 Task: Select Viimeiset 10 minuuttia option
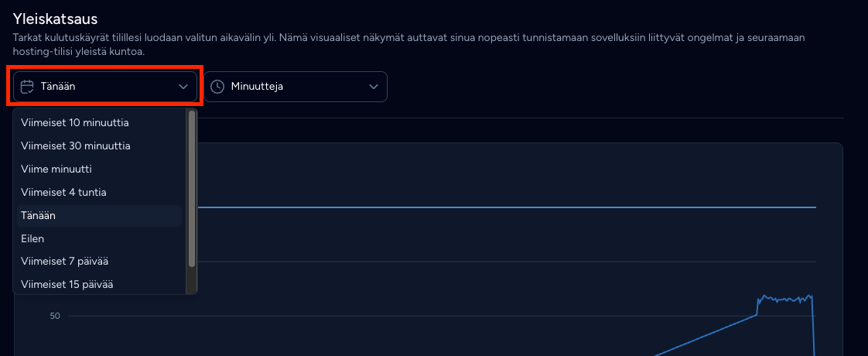coord(99,122)
